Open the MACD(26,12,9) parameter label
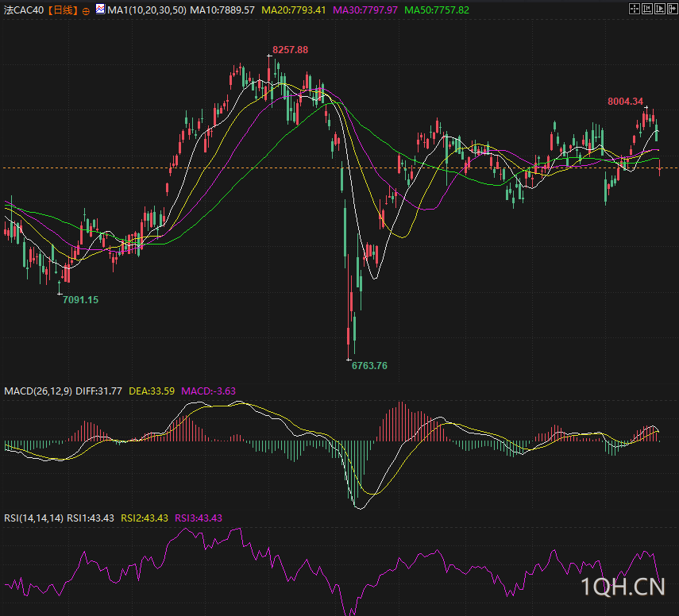Viewport: 679px width, 616px height. click(x=38, y=391)
